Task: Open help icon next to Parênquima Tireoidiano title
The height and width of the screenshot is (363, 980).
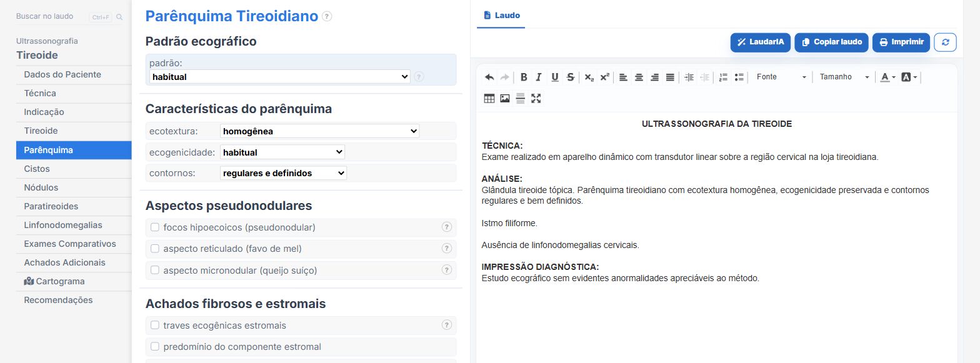Action: (327, 17)
